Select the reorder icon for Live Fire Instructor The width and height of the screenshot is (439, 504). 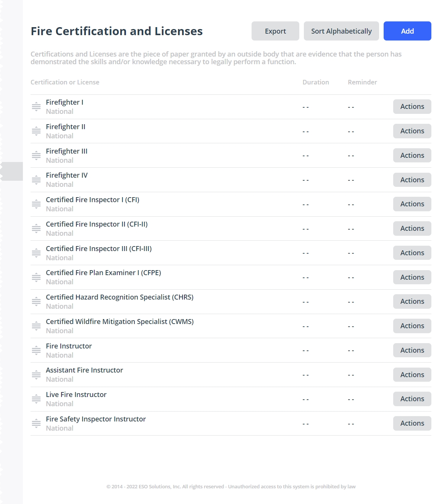click(36, 399)
